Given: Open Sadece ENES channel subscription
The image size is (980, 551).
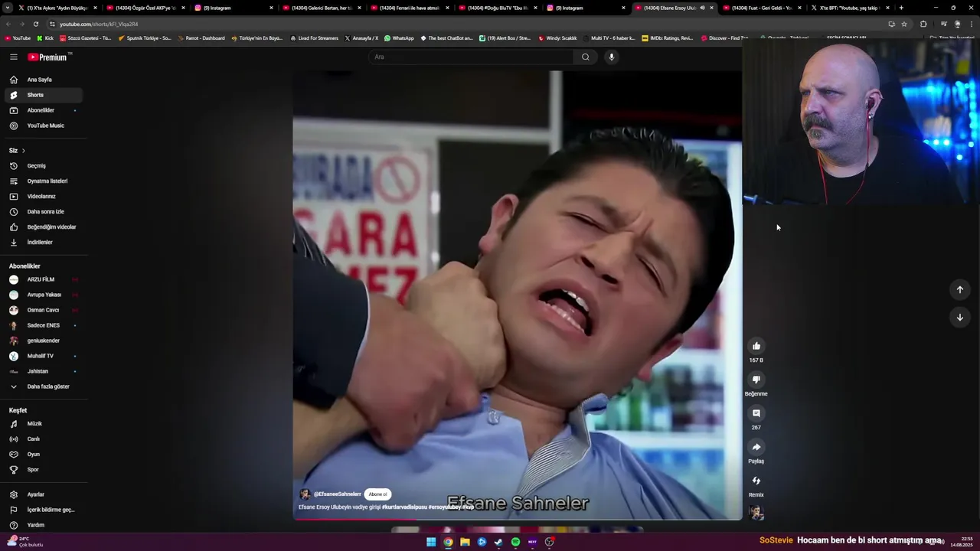Looking at the screenshot, I should 42,325.
